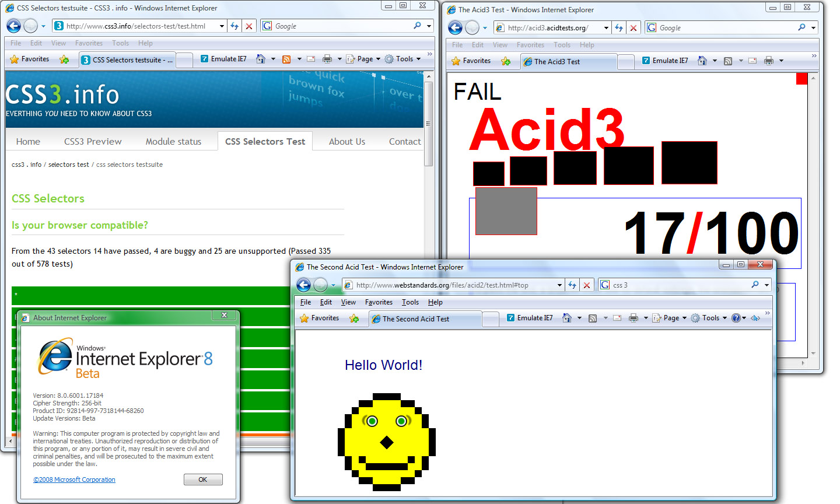The width and height of the screenshot is (840, 504).
Task: Expand search provider dropdown in CSS Selectors window
Action: pos(429,26)
